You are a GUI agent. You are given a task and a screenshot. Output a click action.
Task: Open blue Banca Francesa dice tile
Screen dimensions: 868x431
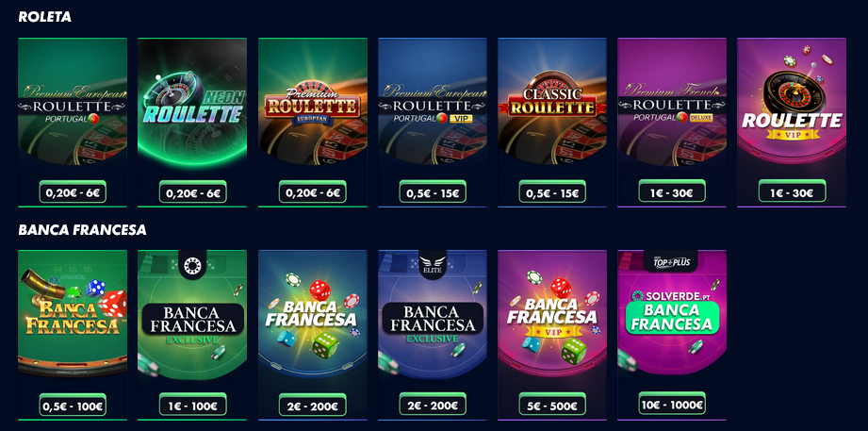(x=312, y=335)
